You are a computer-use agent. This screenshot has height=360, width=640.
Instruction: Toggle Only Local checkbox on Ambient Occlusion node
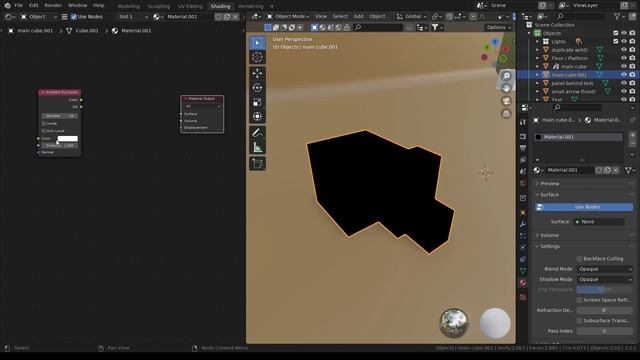point(44,131)
